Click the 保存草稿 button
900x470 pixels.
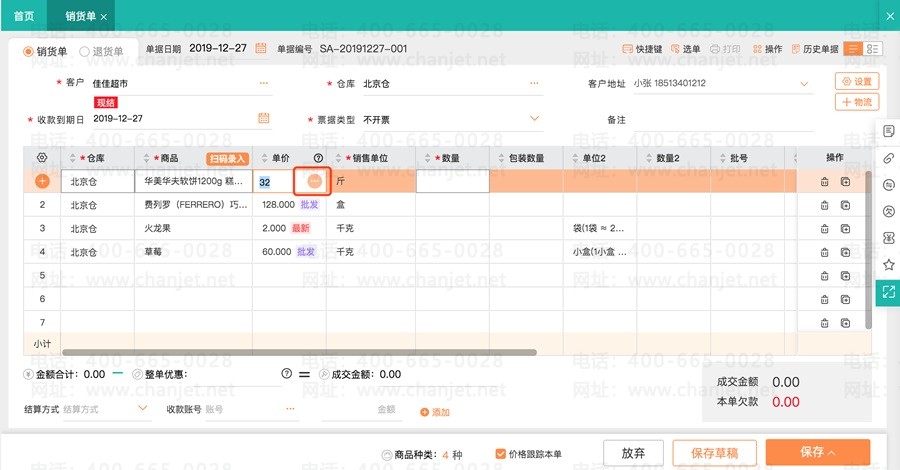(714, 453)
